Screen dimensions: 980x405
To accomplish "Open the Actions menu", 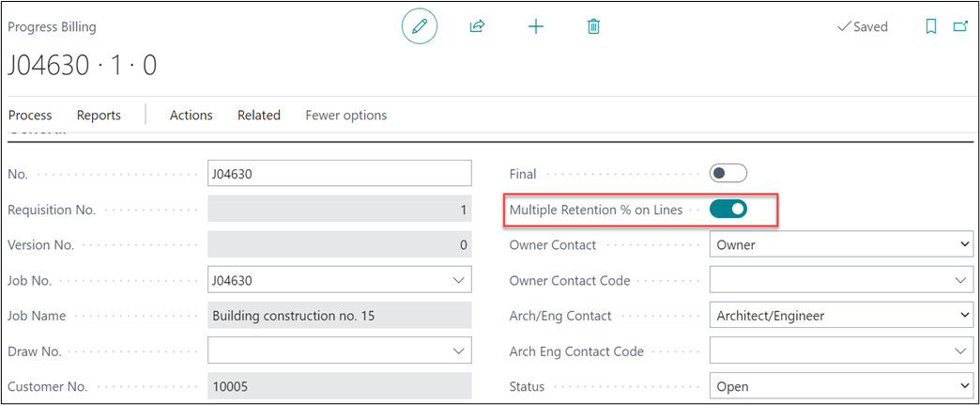I will point(191,115).
